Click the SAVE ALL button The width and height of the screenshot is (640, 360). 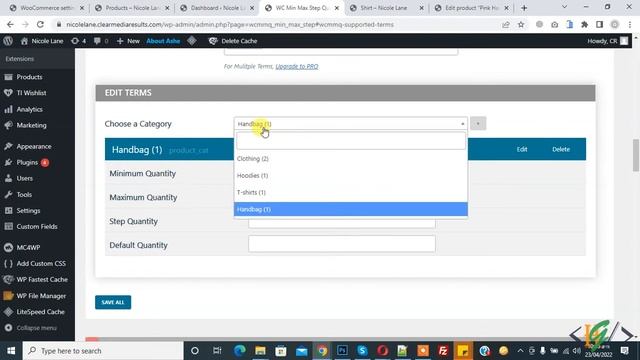pyautogui.click(x=113, y=302)
